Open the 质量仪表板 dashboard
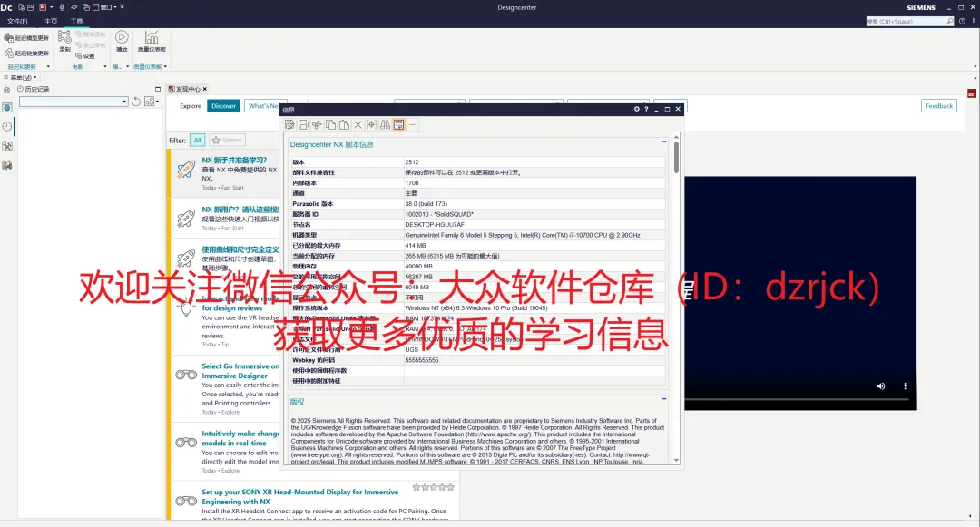980x527 pixels. [x=152, y=41]
